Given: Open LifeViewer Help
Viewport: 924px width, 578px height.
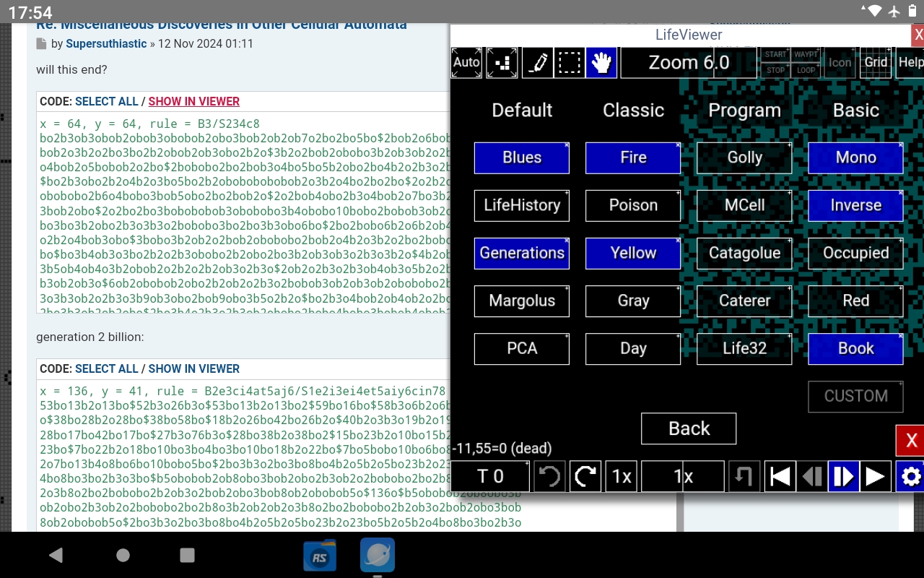Looking at the screenshot, I should tap(910, 63).
